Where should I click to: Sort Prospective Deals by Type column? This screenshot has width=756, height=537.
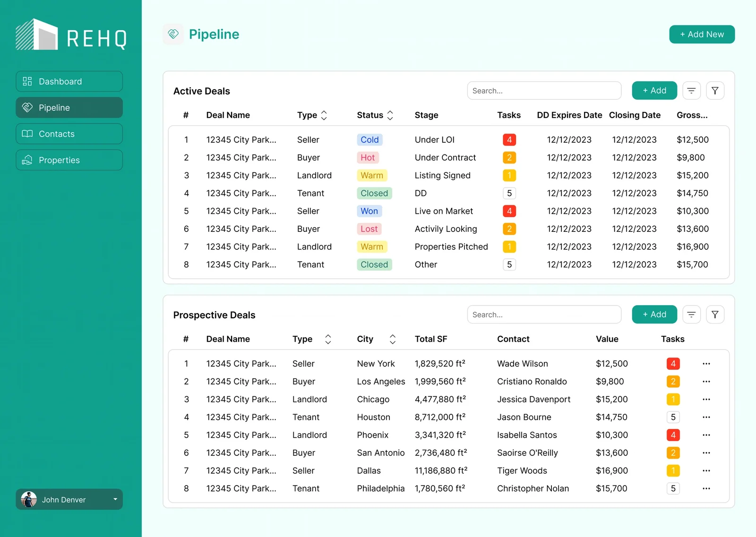pos(328,339)
